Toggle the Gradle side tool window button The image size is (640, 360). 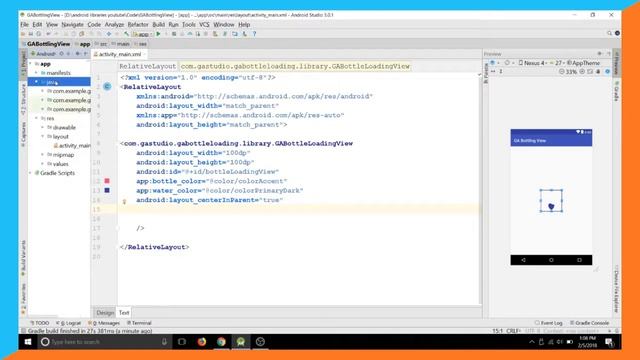pos(616,91)
